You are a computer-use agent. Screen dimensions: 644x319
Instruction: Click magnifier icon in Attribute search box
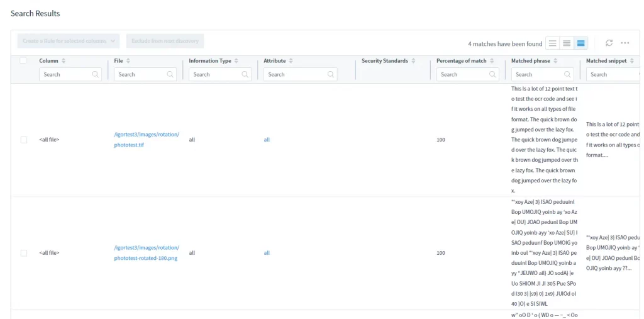click(331, 74)
